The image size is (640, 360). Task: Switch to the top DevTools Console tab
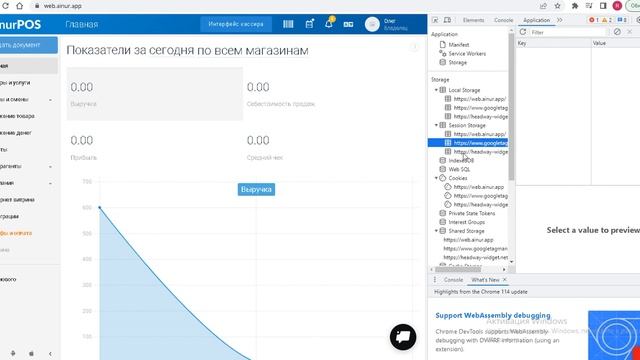pos(503,20)
